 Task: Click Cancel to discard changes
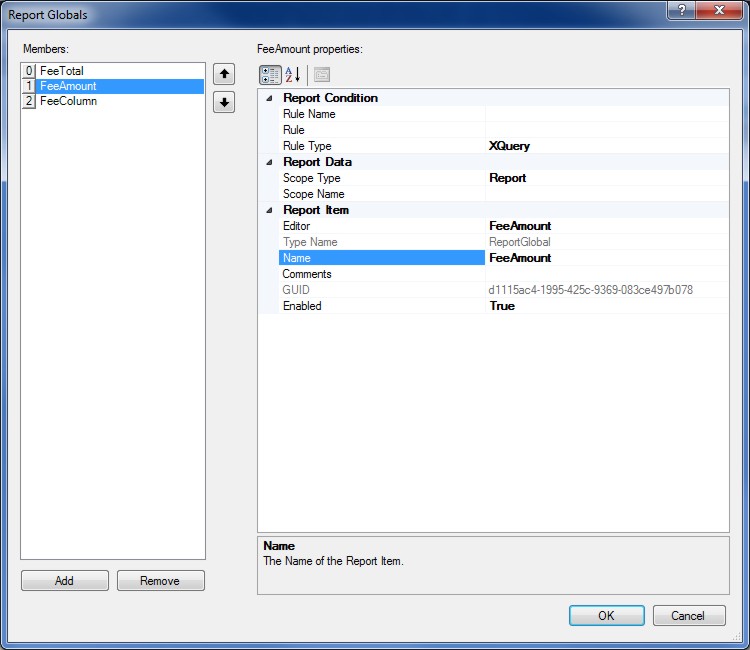tap(689, 615)
